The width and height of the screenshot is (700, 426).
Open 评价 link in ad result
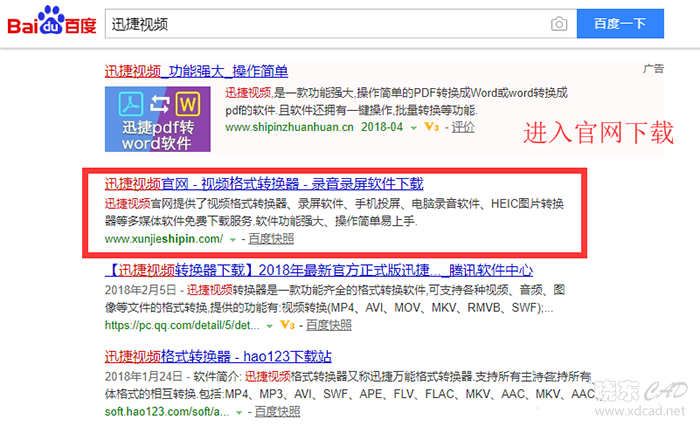click(462, 127)
